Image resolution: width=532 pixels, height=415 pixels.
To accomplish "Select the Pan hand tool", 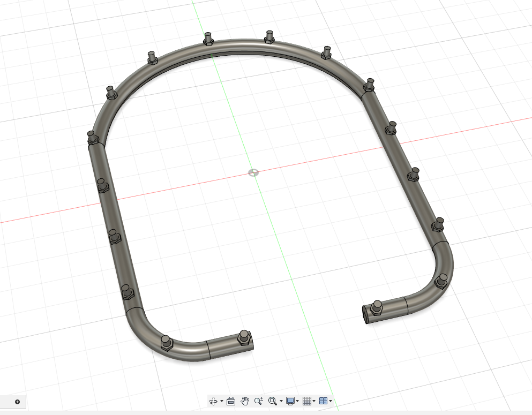I will tap(245, 401).
